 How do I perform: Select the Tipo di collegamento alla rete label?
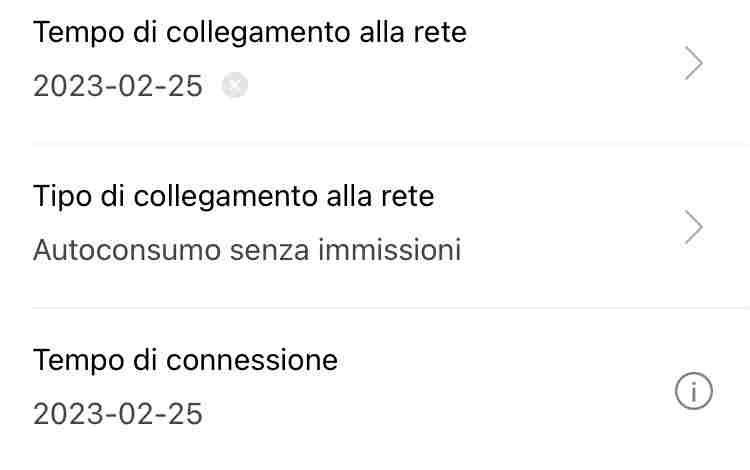(x=234, y=196)
